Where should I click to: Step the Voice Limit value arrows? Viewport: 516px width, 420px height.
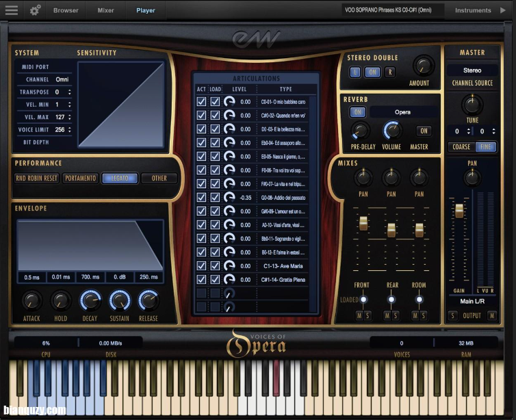click(x=69, y=129)
